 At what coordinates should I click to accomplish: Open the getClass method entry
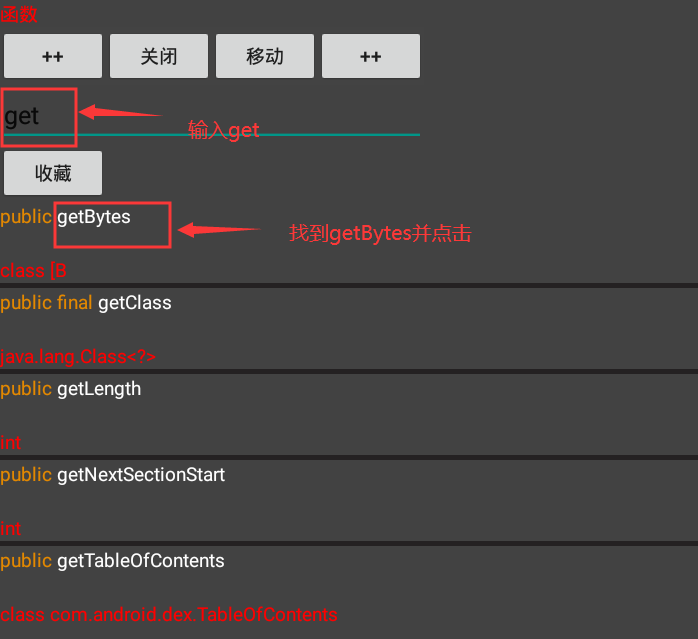tap(134, 302)
